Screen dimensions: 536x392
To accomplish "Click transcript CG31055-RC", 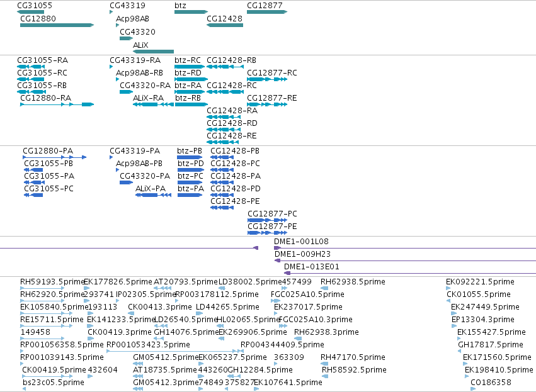I will pyautogui.click(x=42, y=73).
